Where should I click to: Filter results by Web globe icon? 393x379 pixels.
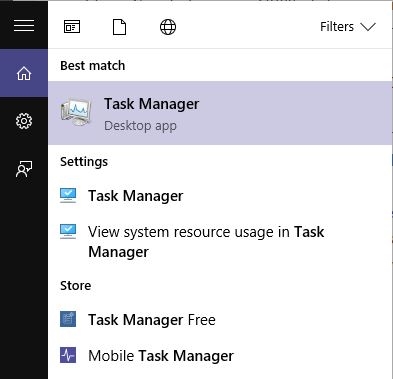coord(168,27)
